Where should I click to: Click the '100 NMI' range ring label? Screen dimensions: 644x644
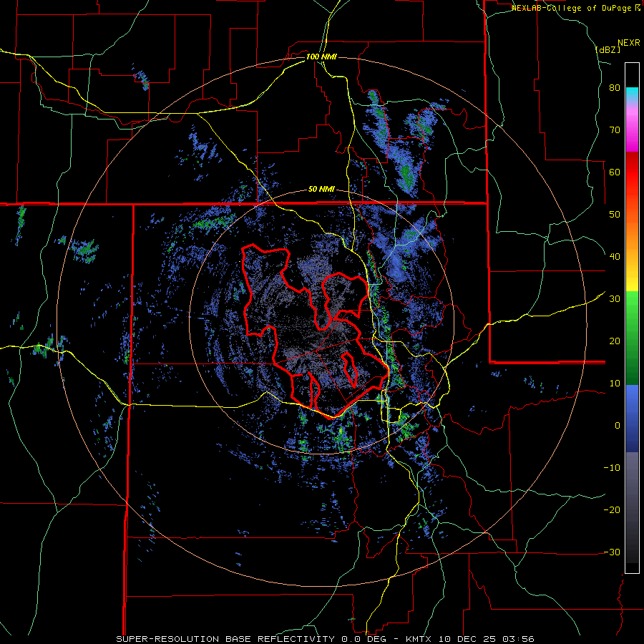click(x=321, y=57)
